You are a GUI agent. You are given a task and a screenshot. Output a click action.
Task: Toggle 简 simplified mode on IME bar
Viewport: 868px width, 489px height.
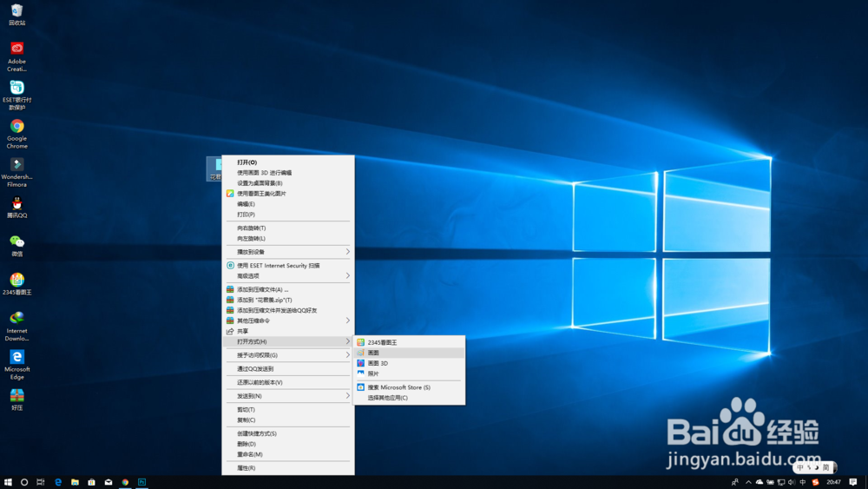point(826,468)
